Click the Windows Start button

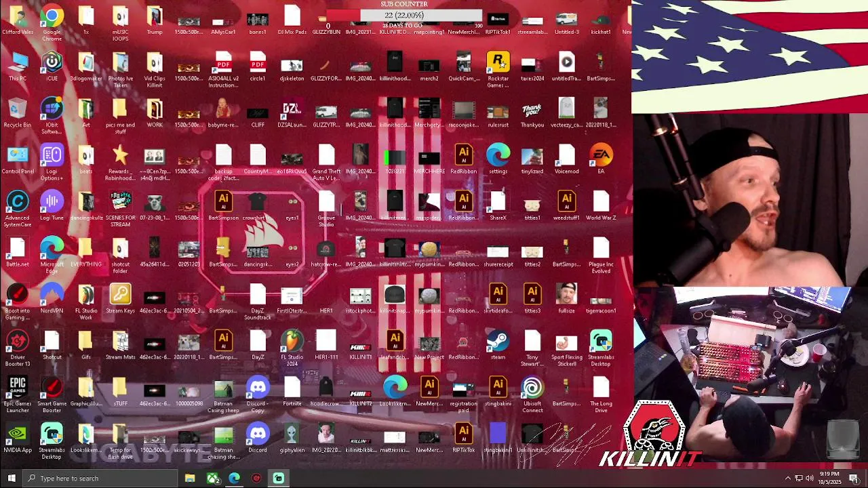pos(11,479)
